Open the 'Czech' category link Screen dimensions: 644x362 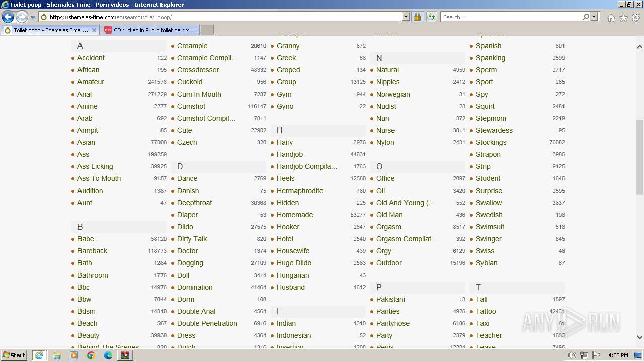[x=187, y=142]
